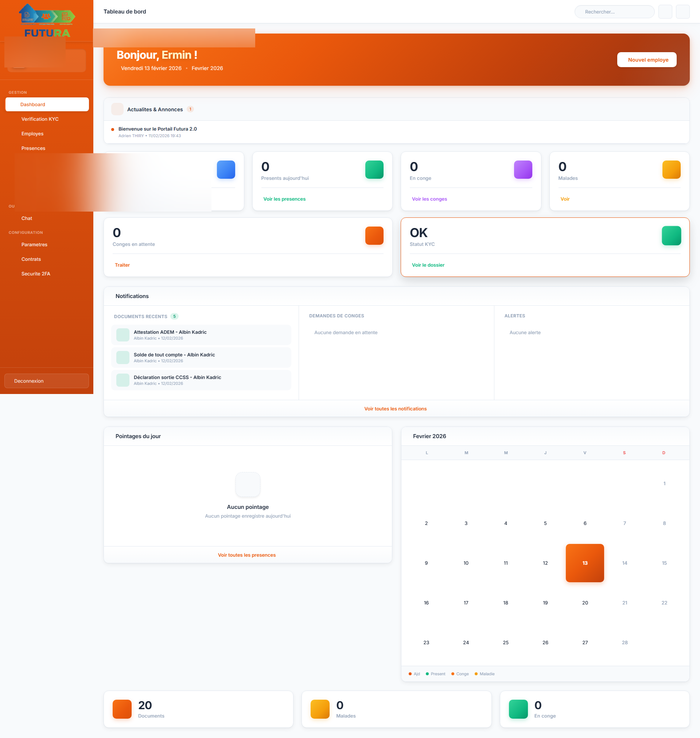Click the yellow Malades stat icon
Viewport: 700px width, 738px height.
click(671, 170)
